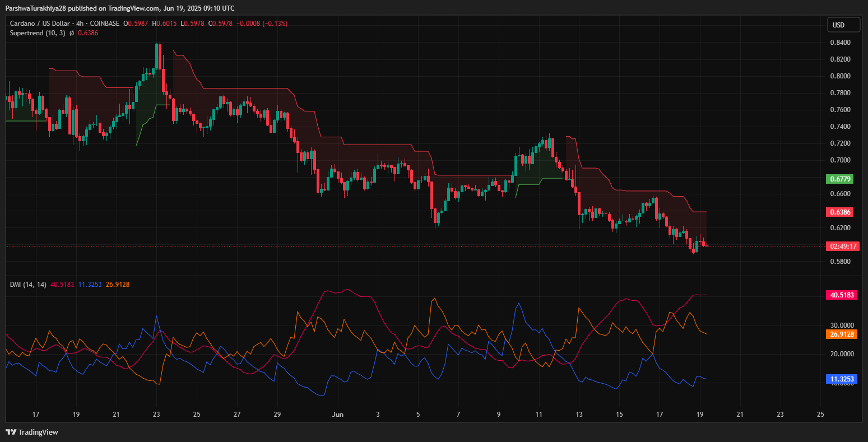Click the green 0.6779 price label
The image size is (868, 442).
coord(840,179)
